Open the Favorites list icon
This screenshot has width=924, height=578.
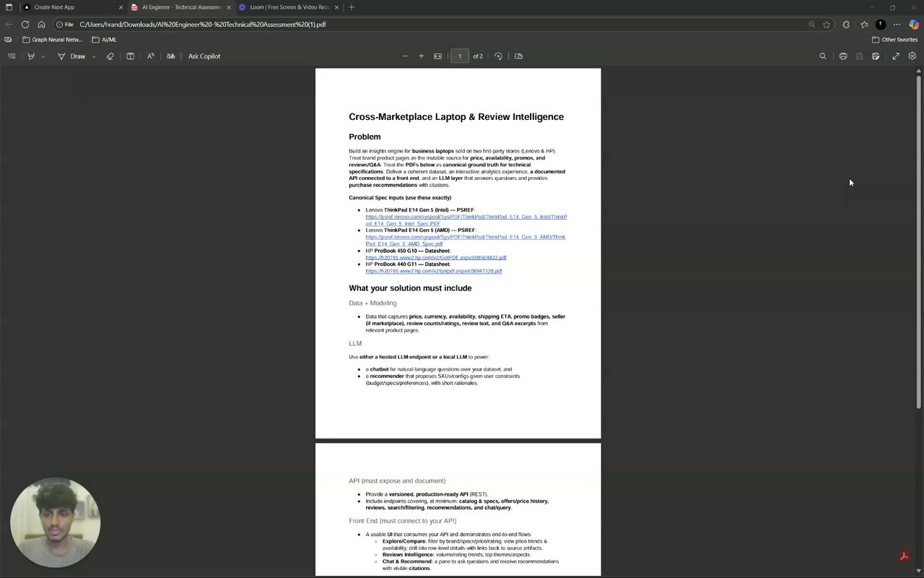point(864,25)
